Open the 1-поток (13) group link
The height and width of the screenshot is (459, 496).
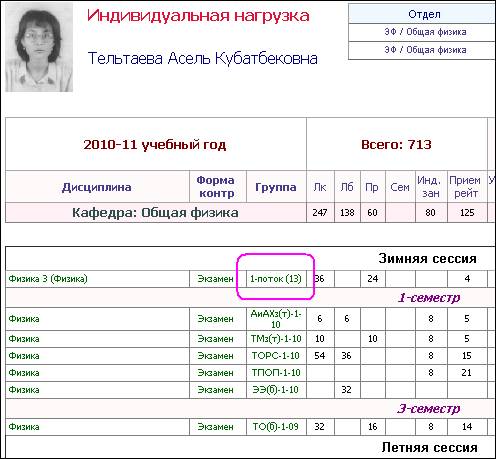276,279
